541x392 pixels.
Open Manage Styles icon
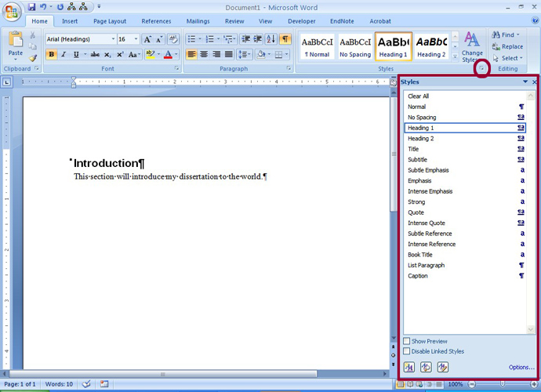point(443,367)
